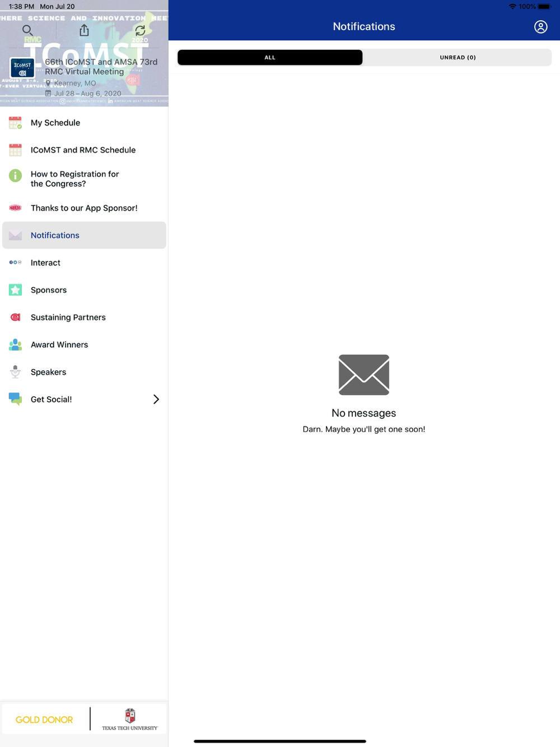This screenshot has width=560, height=747.
Task: Open How to Registration for the Congress
Action: pyautogui.click(x=84, y=179)
